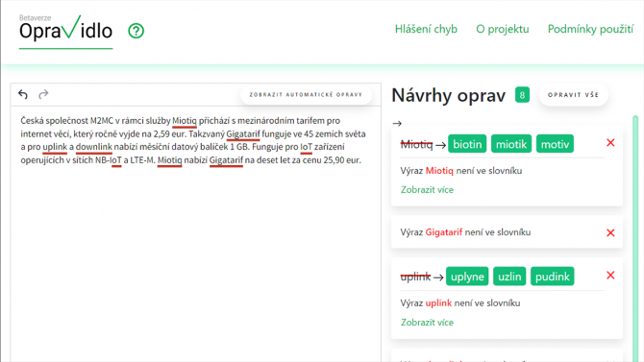Click 'Výraz uplink není ve slovníku' message
This screenshot has height=362, width=644.
pos(460,303)
